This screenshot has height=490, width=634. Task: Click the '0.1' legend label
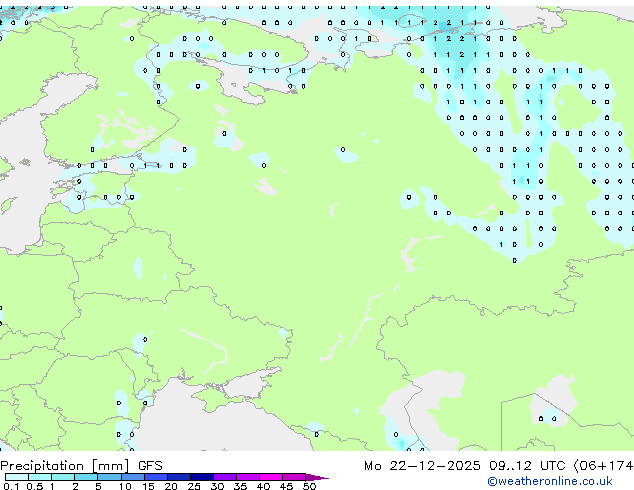(11, 486)
